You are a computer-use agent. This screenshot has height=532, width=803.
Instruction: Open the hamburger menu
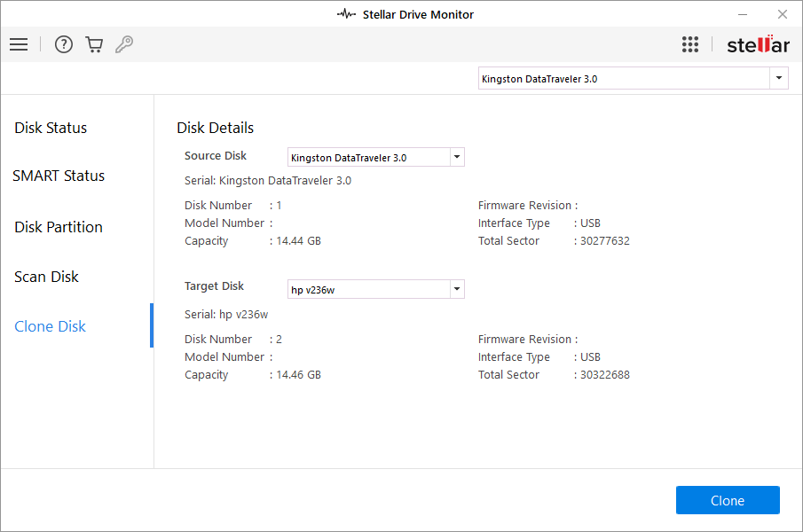tap(19, 44)
